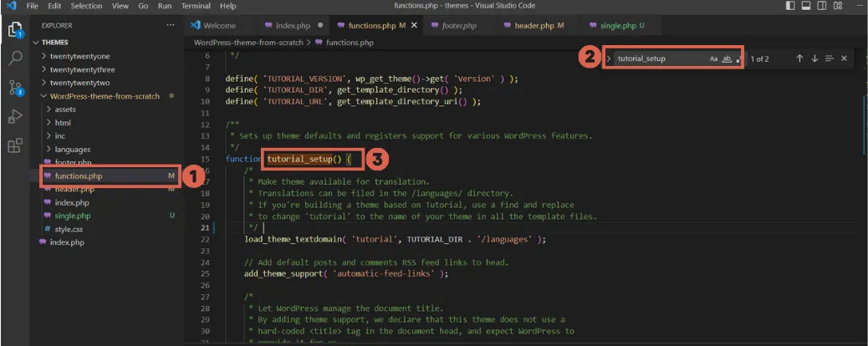Viewport: 868px width, 346px height.
Task: Open the Run menu
Action: tap(165, 6)
